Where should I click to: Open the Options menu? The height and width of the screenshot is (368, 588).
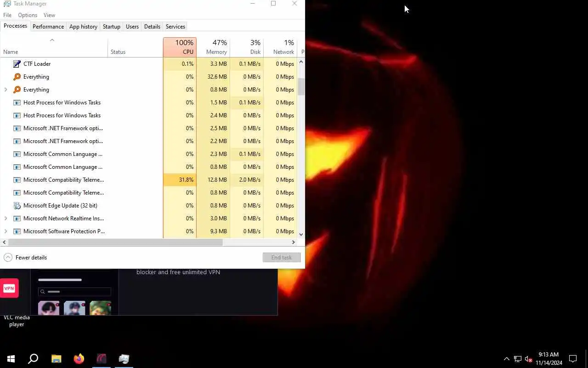28,15
